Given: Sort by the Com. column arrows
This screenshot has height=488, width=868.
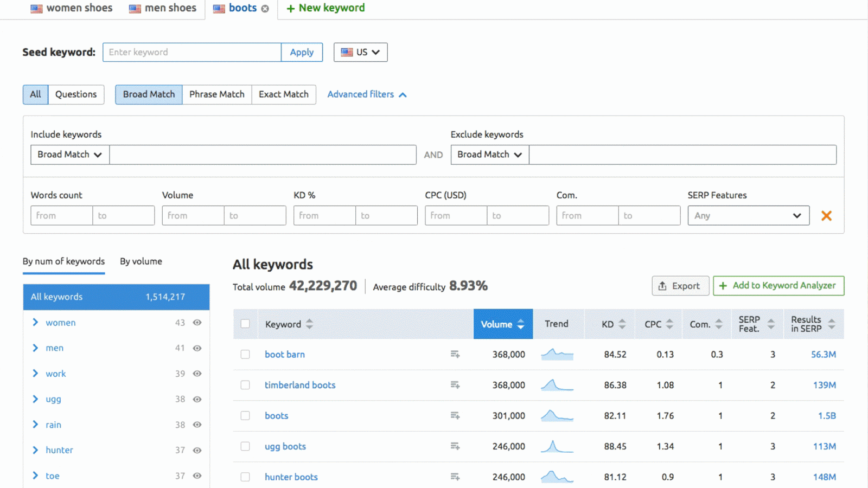Looking at the screenshot, I should pos(719,324).
